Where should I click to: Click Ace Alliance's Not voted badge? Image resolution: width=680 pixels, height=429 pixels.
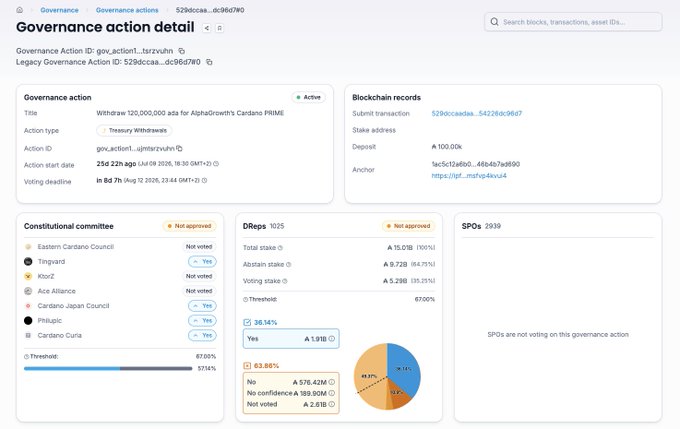coord(199,291)
